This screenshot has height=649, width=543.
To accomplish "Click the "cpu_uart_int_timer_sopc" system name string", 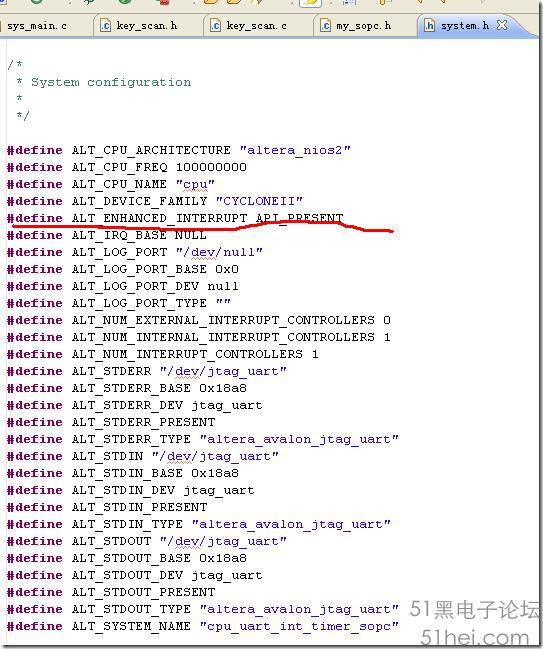I will coord(299,626).
